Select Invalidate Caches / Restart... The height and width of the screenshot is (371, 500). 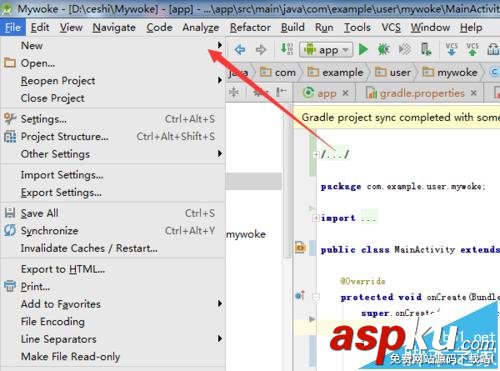(113, 248)
